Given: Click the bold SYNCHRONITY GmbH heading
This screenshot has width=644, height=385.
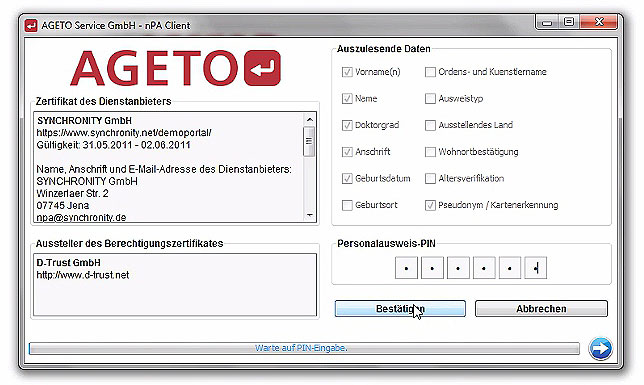Looking at the screenshot, I should (x=84, y=121).
